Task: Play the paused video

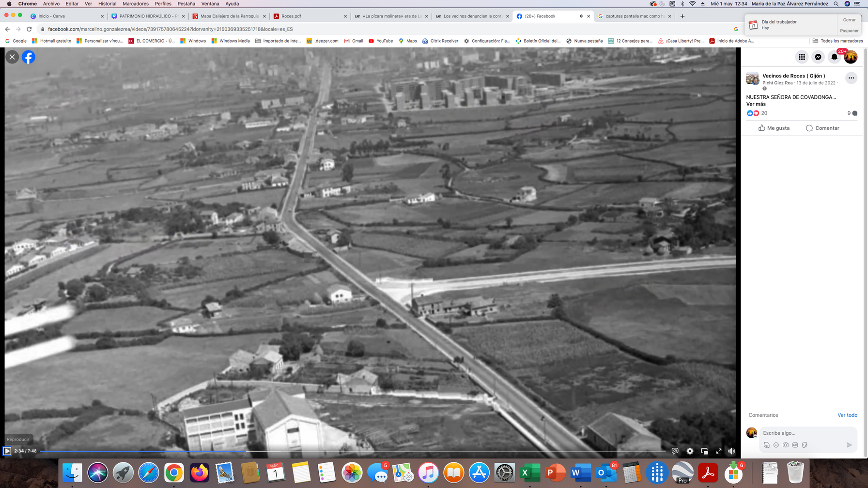Action: click(x=7, y=451)
